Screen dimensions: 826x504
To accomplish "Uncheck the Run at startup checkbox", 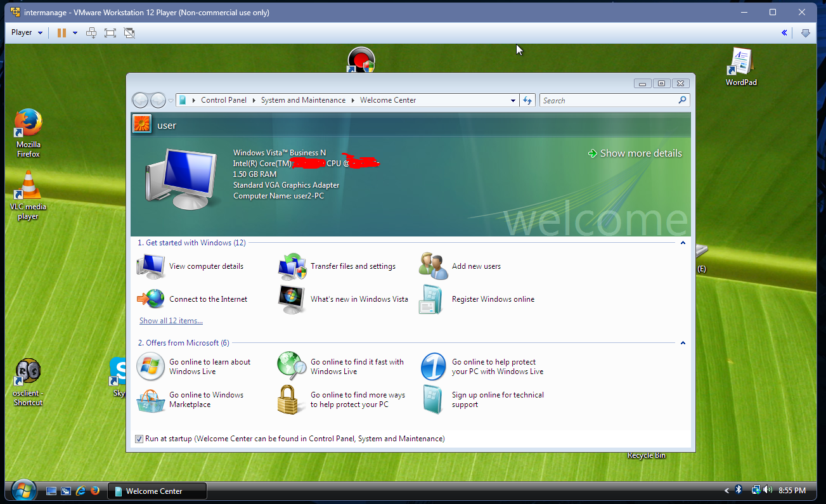I will click(x=139, y=439).
